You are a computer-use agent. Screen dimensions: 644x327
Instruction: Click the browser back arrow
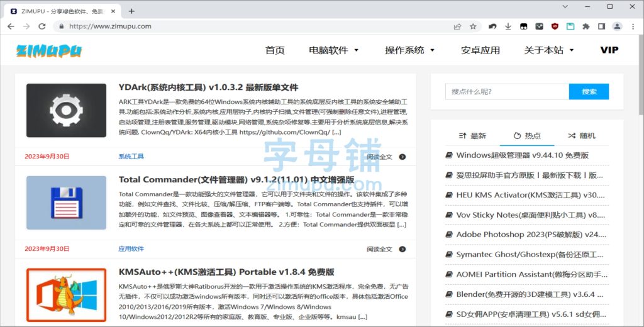click(x=11, y=26)
